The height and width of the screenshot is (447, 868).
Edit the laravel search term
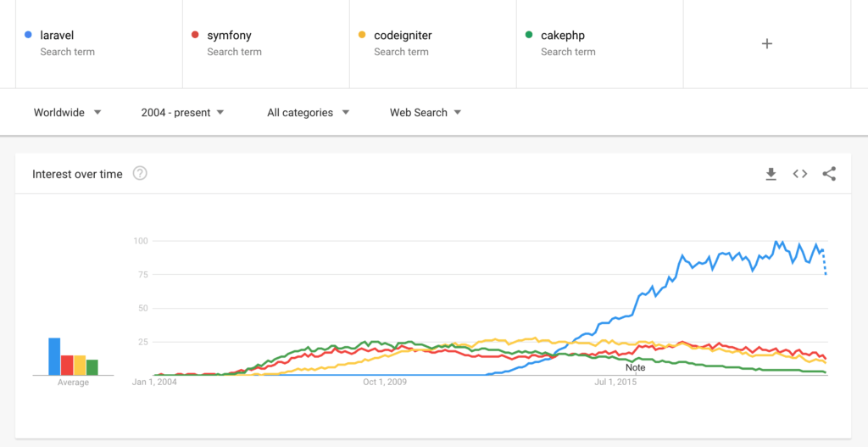(x=99, y=44)
